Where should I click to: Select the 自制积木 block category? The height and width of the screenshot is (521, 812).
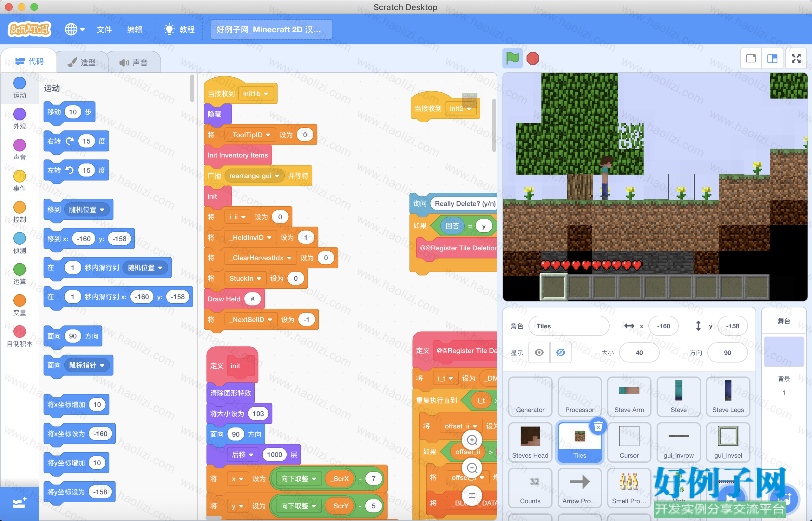(19, 336)
